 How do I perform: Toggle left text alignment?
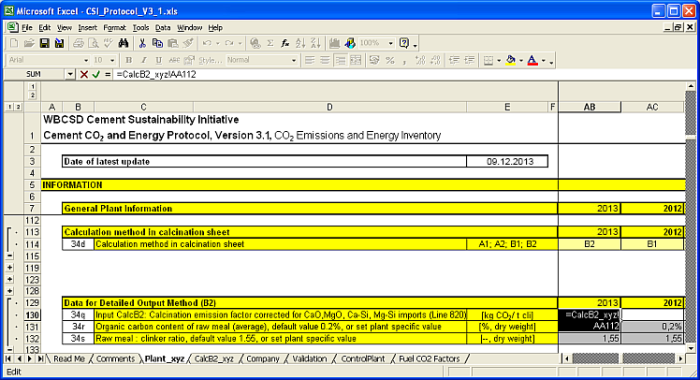(309, 60)
